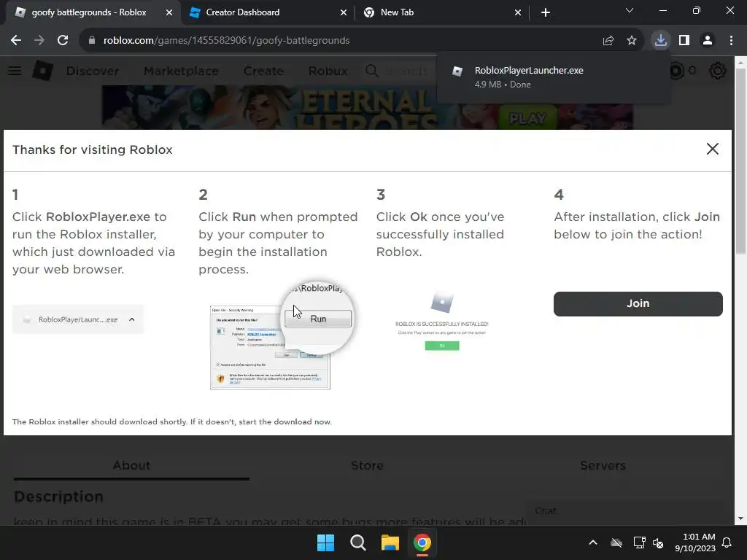Select the Store tab
The height and width of the screenshot is (560, 747).
pos(368,465)
